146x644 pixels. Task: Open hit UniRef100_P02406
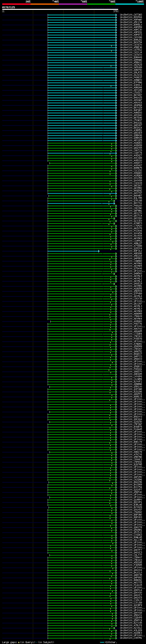click(131, 231)
